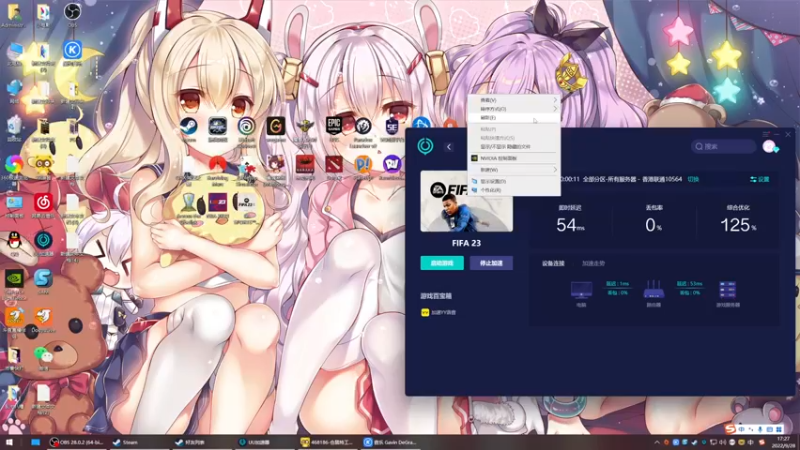Switch to the Gavin DeGraw music taskbar button
Image resolution: width=800 pixels, height=450 pixels.
pyautogui.click(x=390, y=442)
